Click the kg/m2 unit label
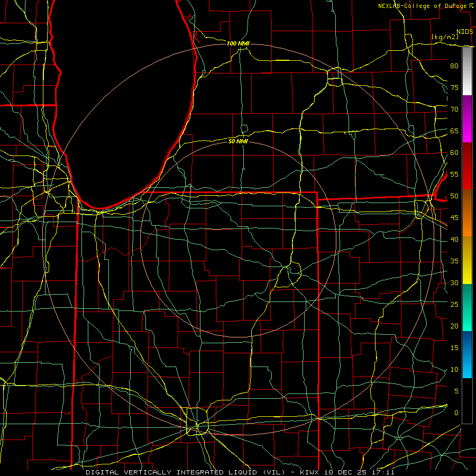The image size is (476, 476). tap(445, 37)
